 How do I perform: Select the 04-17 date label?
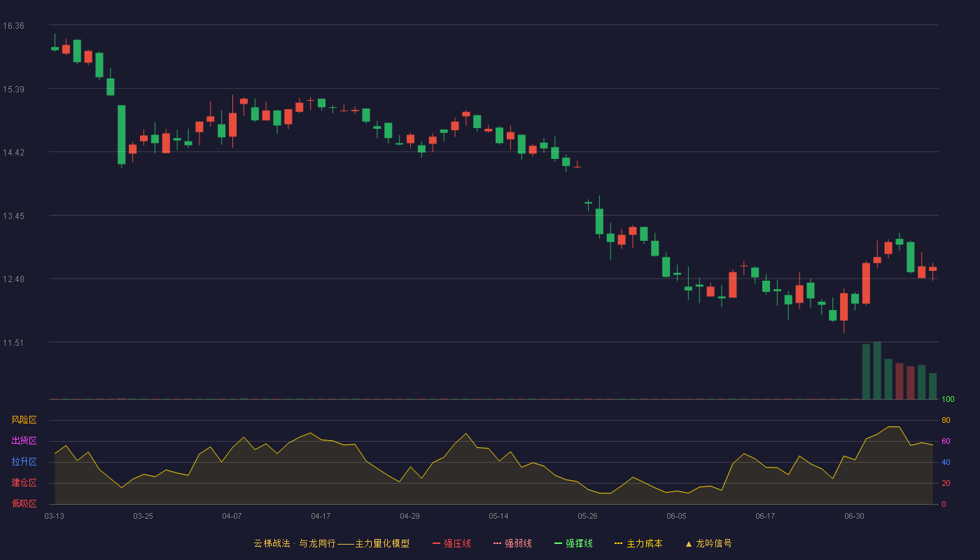[321, 516]
